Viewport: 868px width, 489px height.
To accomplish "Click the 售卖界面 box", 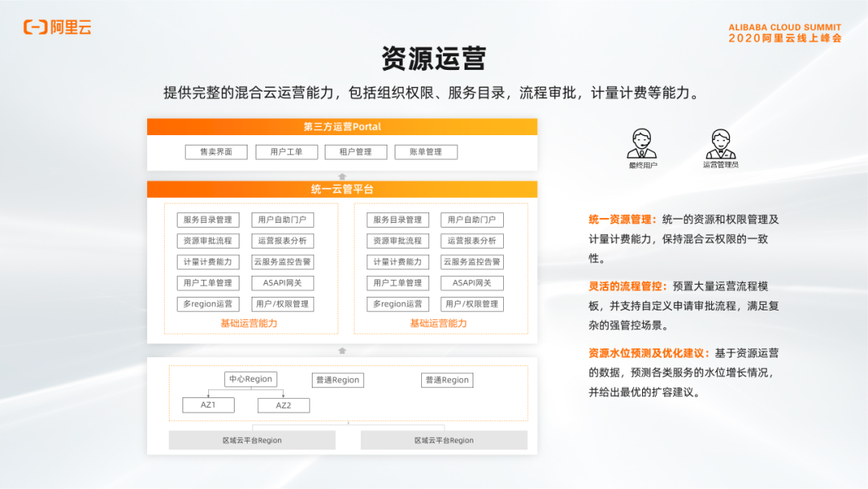I will pos(216,152).
